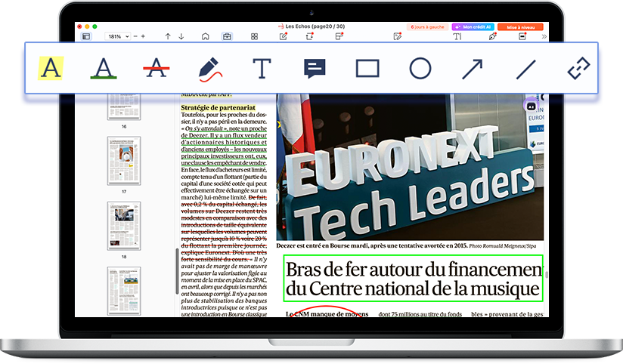Click the 'Mise à niveau' upgrade button
This screenshot has width=623, height=364.
520,27
